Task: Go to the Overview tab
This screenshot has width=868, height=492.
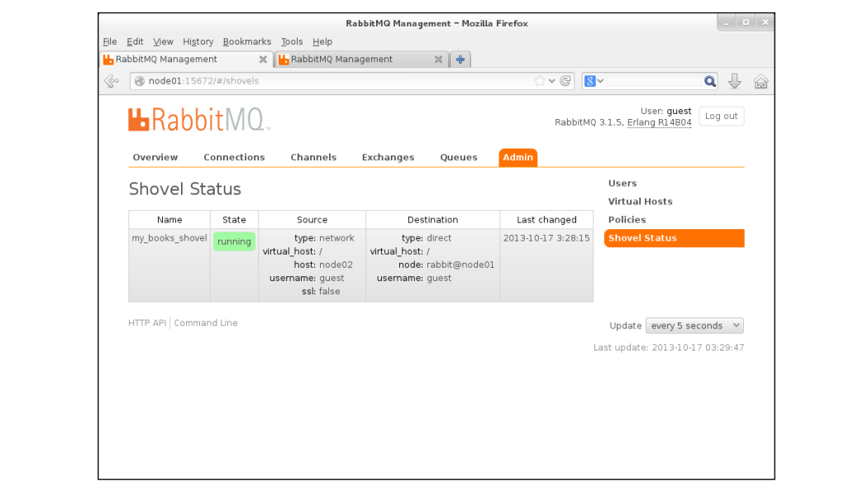Action: [x=155, y=157]
